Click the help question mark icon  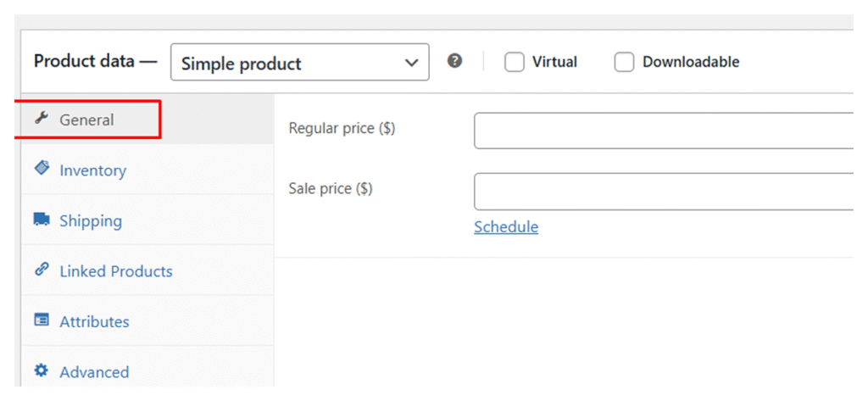coord(455,61)
